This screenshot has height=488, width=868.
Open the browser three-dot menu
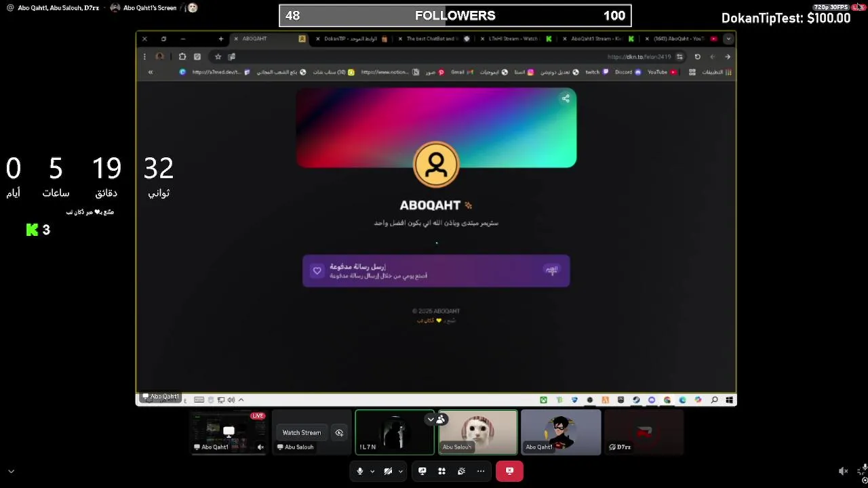[x=144, y=57]
